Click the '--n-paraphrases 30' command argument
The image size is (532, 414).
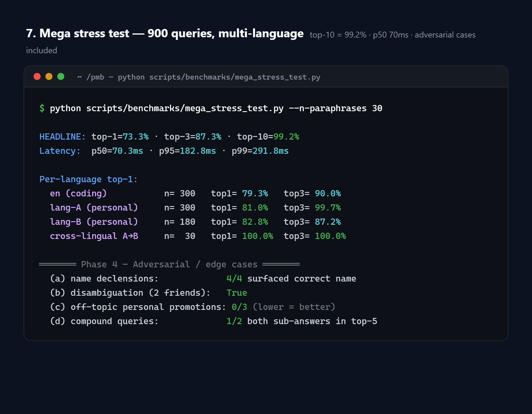(335, 108)
